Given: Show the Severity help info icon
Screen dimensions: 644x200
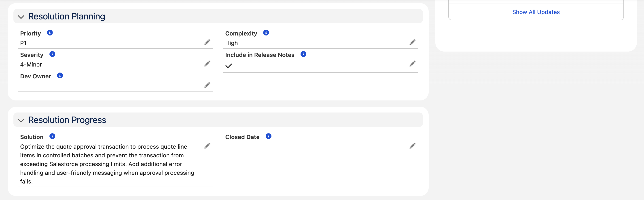Looking at the screenshot, I should (x=52, y=54).
